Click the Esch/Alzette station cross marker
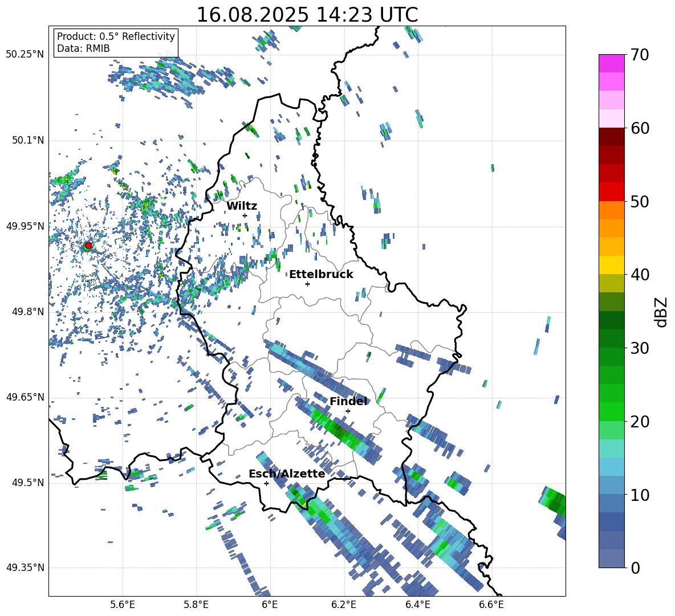Image resolution: width=675 pixels, height=616 pixels. [266, 483]
